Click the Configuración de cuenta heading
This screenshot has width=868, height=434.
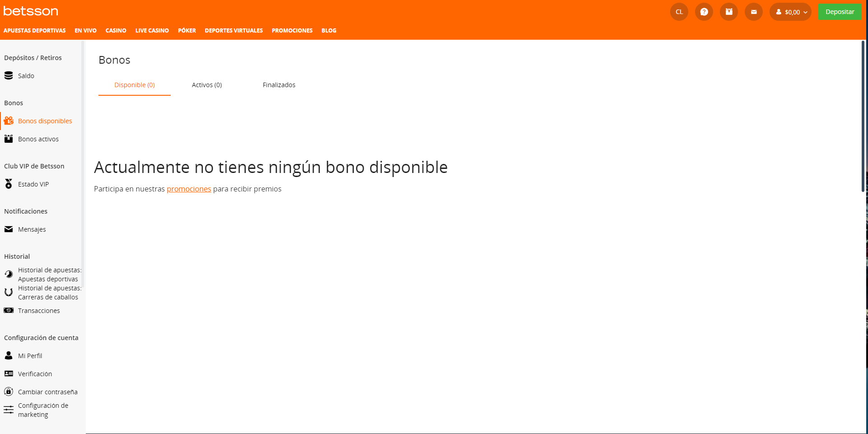41,338
